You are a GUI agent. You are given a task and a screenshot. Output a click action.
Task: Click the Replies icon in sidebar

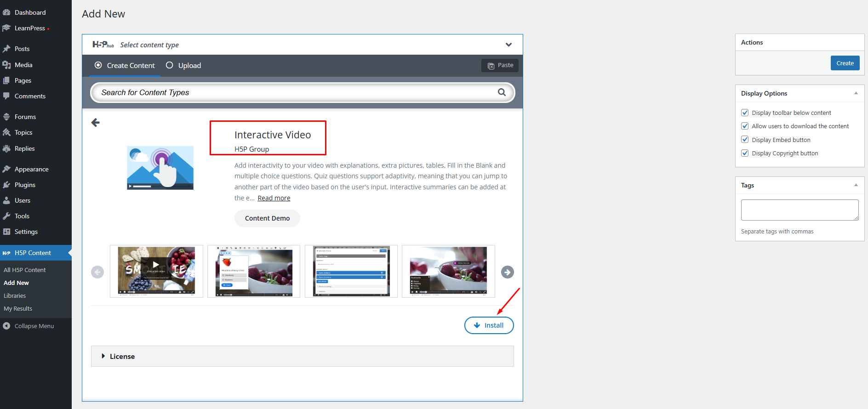click(6, 148)
